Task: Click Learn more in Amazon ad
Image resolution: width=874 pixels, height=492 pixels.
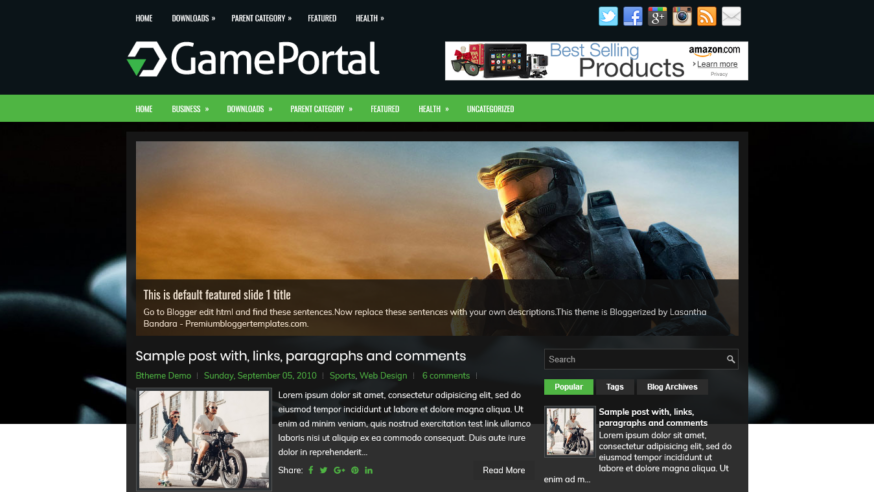Action: (x=717, y=64)
